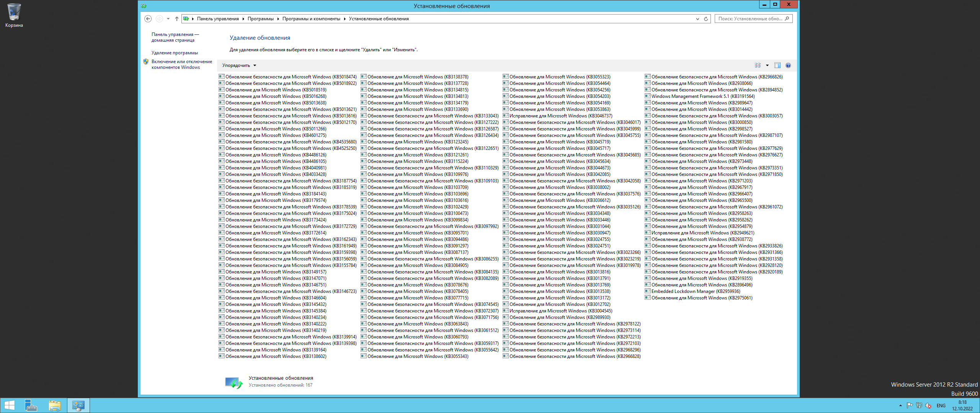Select update KB3133043
980x413 pixels.
[430, 116]
